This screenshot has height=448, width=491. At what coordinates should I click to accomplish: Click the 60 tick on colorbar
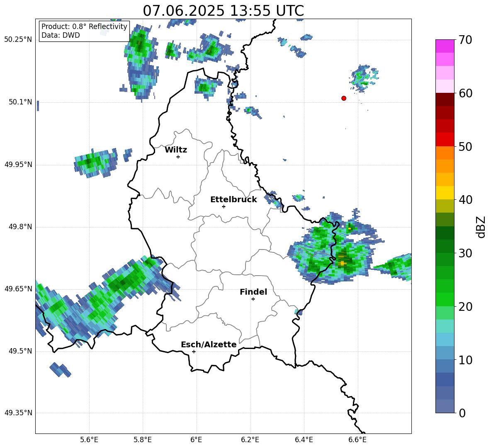[465, 93]
